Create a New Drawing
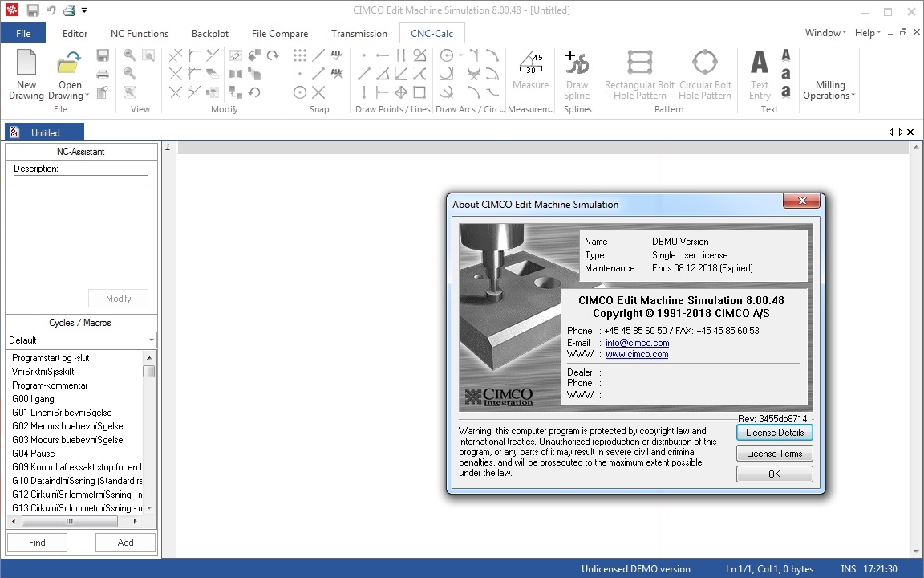924x578 pixels. 26,75
